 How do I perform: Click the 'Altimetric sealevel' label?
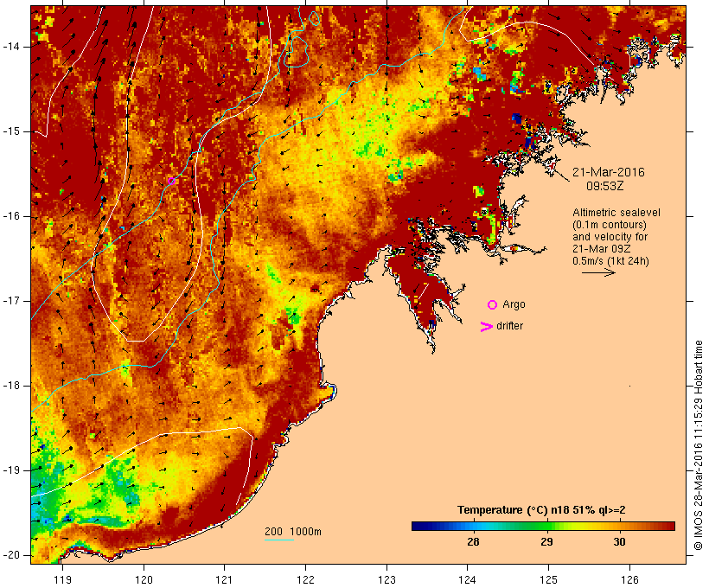pyautogui.click(x=616, y=213)
